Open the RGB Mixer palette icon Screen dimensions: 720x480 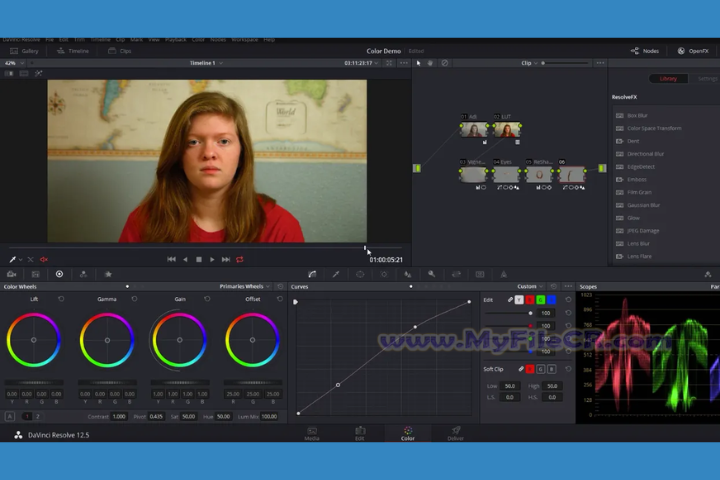coord(83,274)
